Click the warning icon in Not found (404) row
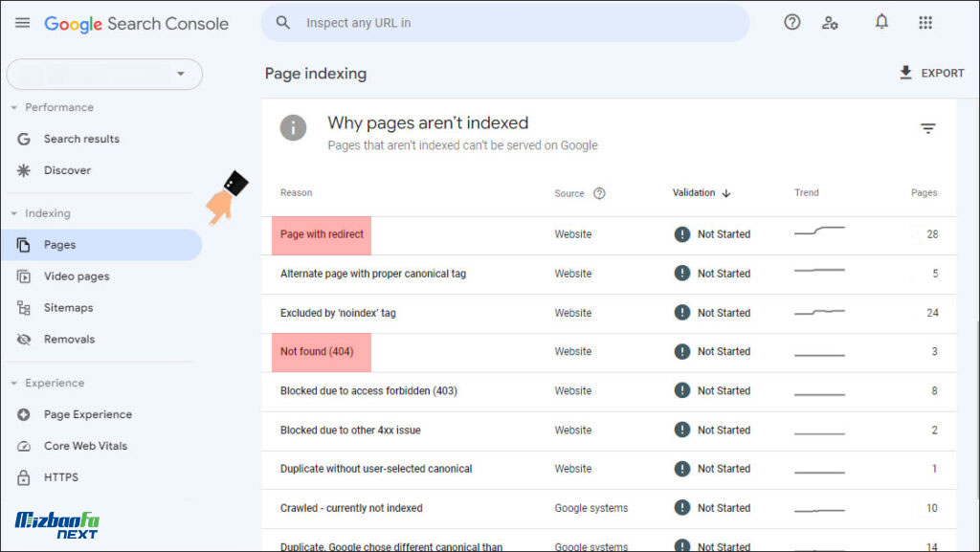The height and width of the screenshot is (552, 980). point(681,351)
